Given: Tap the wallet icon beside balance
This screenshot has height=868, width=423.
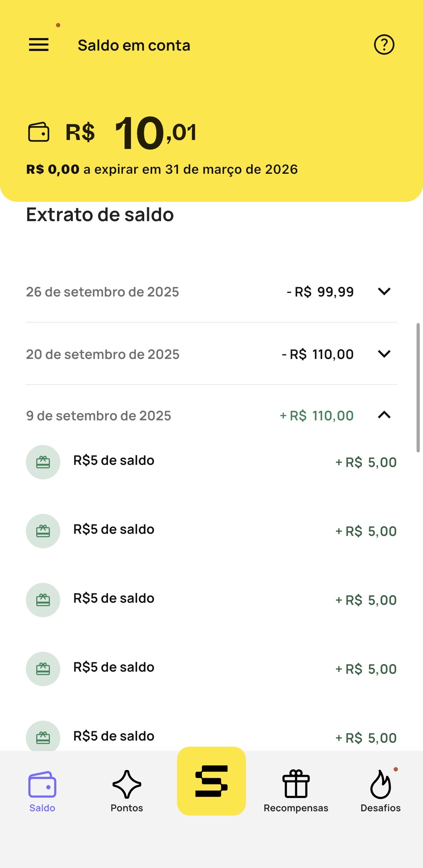Looking at the screenshot, I should (39, 132).
